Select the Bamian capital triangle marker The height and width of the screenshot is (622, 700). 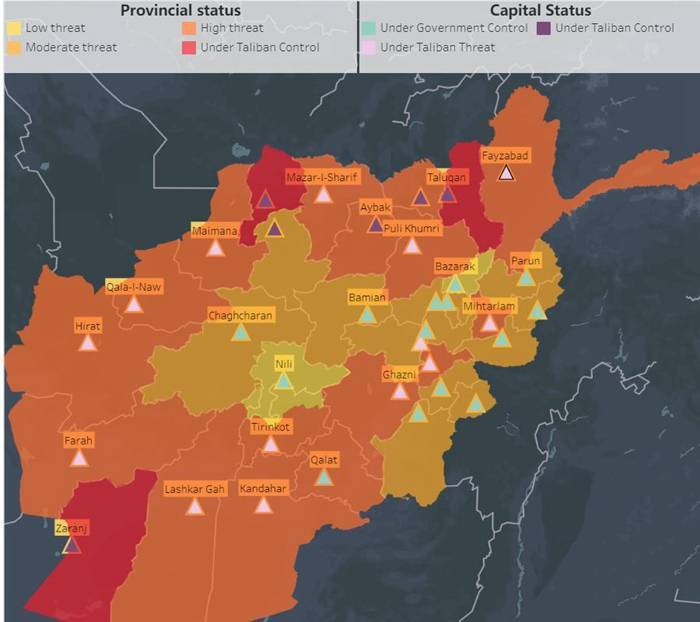pos(367,314)
